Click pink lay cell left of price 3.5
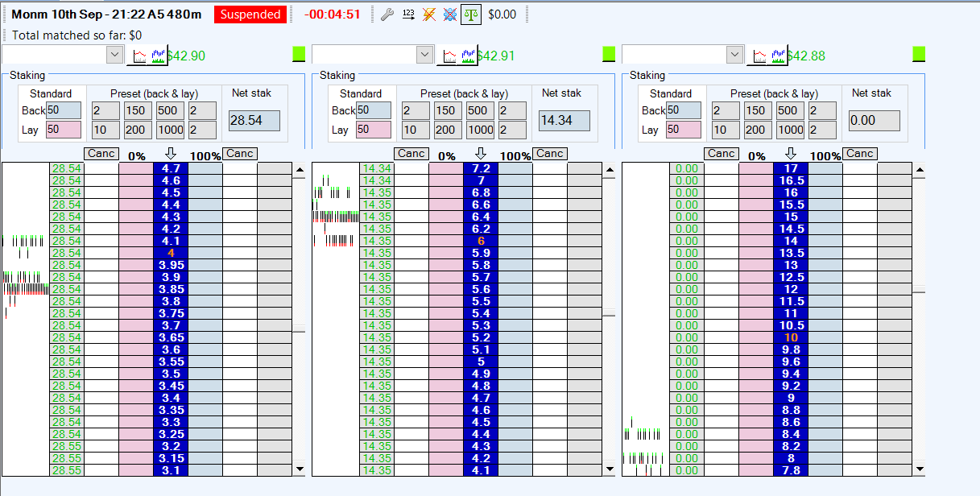Screen dimensions: 980x496 coord(136,374)
